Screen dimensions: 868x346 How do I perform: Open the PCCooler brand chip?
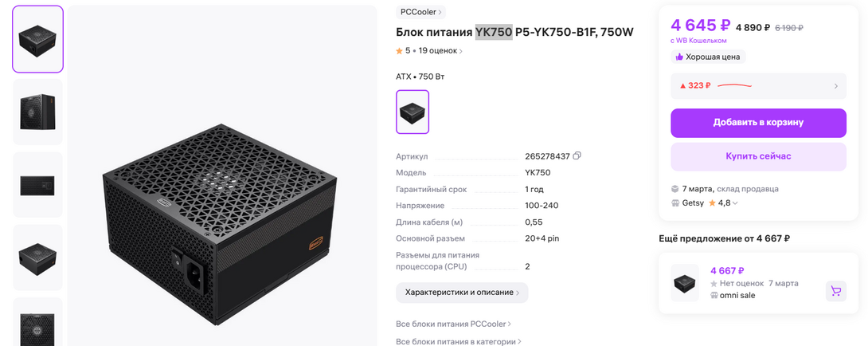(421, 12)
